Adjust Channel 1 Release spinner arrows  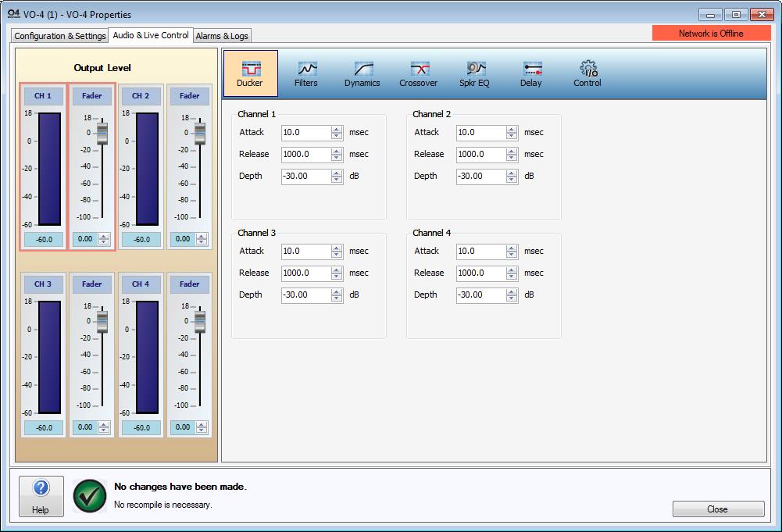(x=337, y=155)
